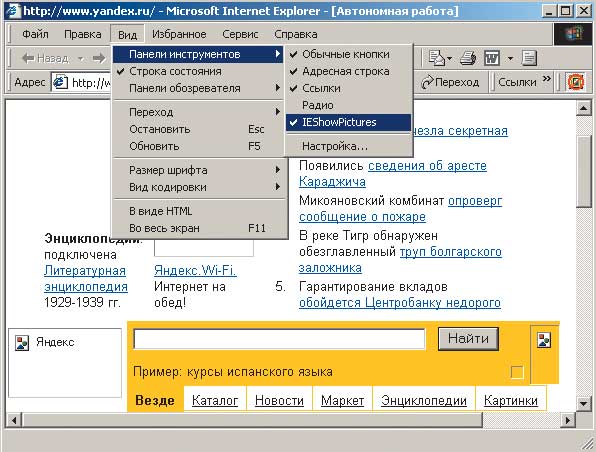The width and height of the screenshot is (596, 452).
Task: Toggle 'Адресная строка' toolbar option
Action: click(349, 71)
